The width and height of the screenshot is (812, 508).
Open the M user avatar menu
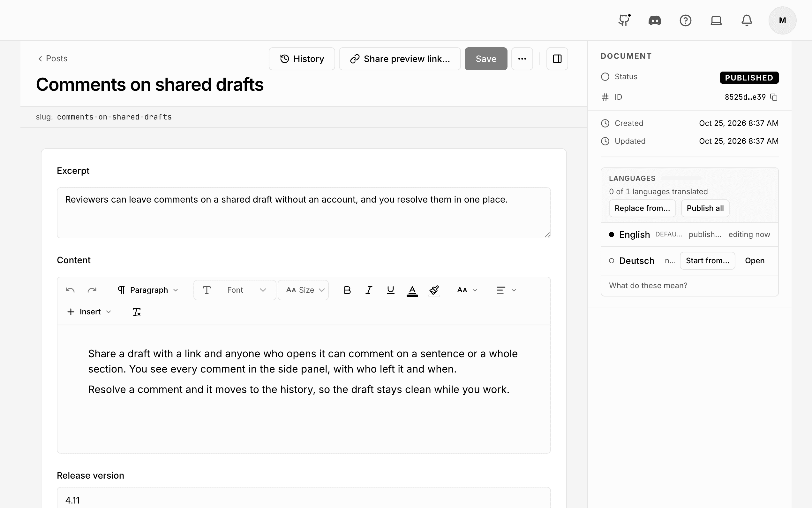point(782,20)
